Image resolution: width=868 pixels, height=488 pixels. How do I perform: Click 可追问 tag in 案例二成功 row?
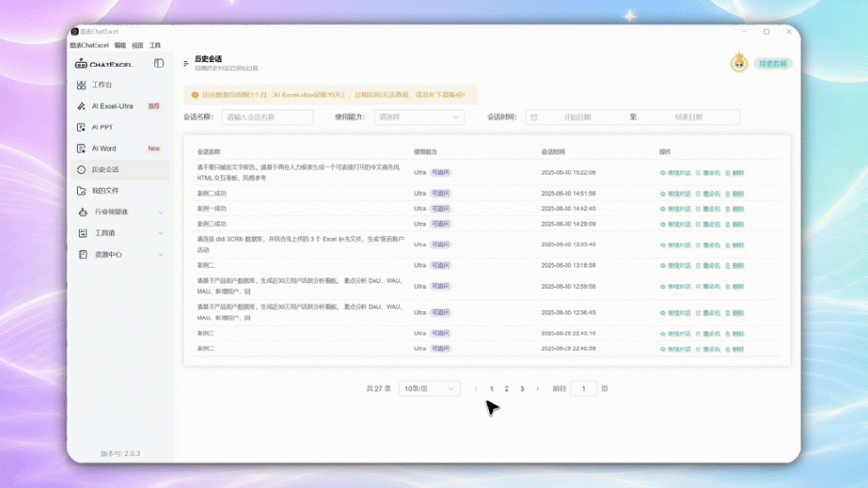(x=441, y=194)
